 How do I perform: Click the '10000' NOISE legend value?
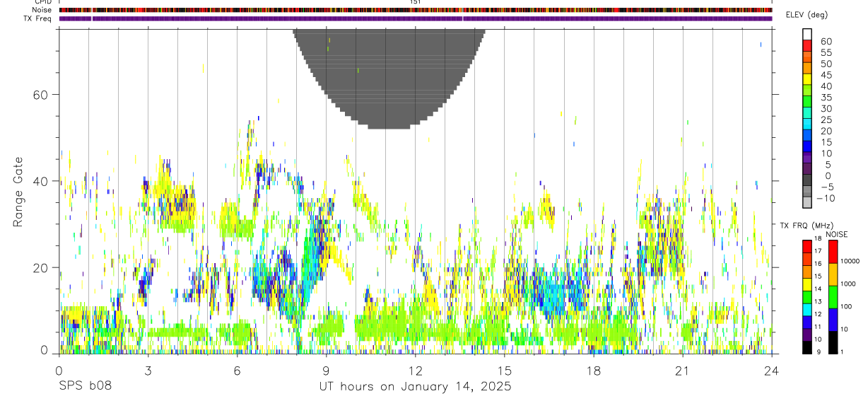850,262
